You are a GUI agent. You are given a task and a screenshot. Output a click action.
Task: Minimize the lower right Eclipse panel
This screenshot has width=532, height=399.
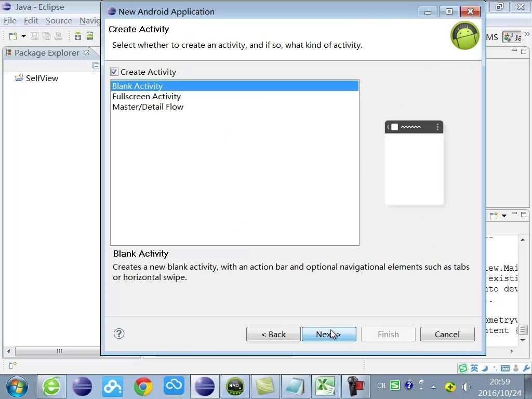[514, 214]
